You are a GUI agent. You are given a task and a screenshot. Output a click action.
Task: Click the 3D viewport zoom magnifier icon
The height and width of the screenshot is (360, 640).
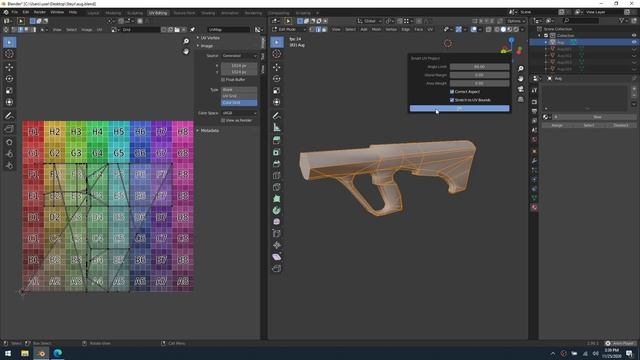(520, 69)
